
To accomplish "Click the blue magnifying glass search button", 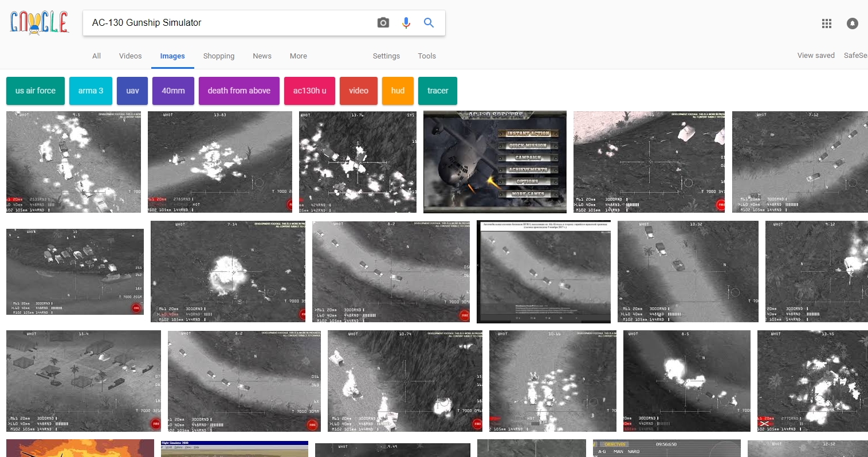I will pyautogui.click(x=429, y=23).
